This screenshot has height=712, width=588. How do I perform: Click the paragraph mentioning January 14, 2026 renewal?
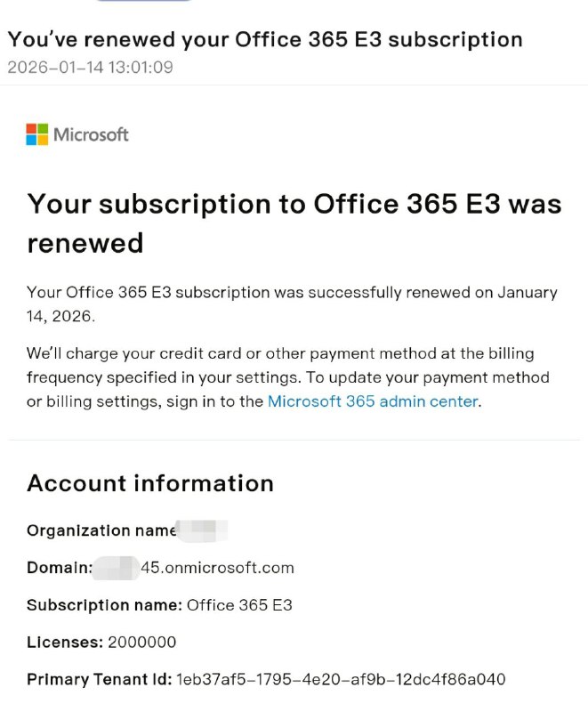pos(292,303)
